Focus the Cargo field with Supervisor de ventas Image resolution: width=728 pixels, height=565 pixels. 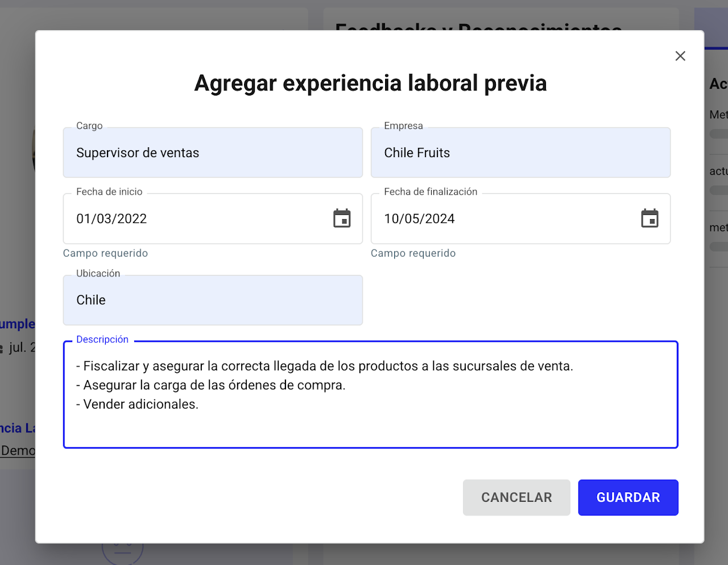coord(212,153)
